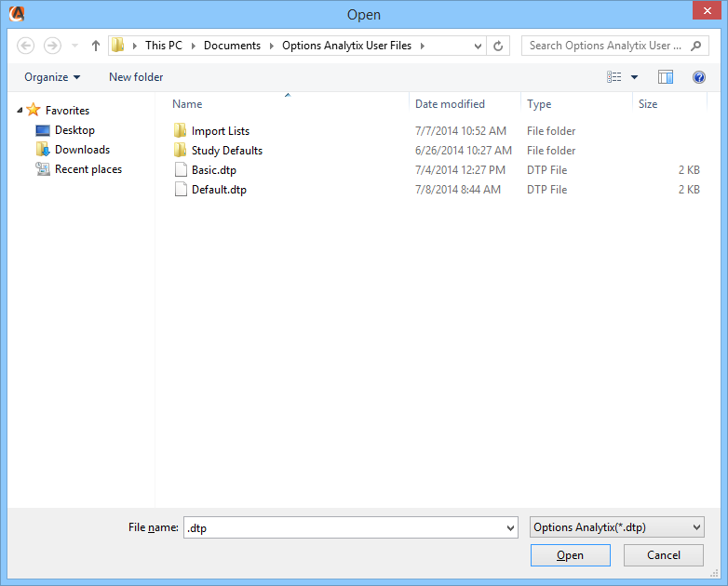Click DTP File type of Basic.dtp
This screenshot has height=586, width=728.
546,170
